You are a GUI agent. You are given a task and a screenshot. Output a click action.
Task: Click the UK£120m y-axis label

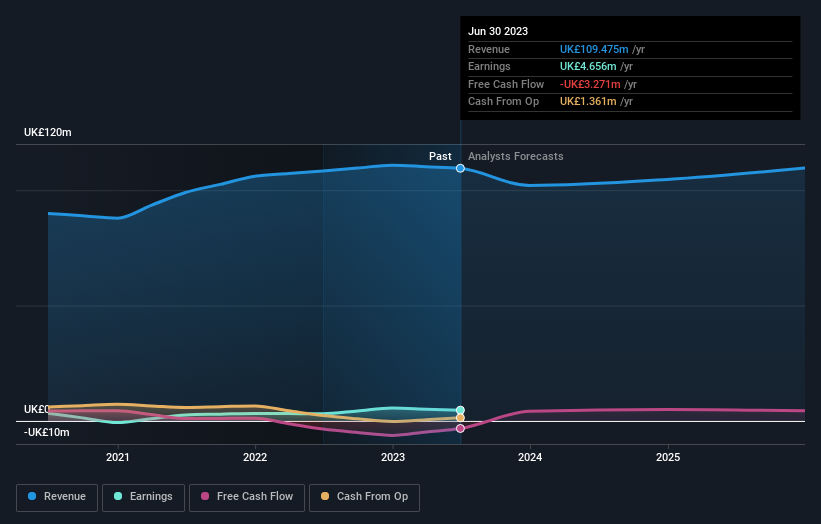[x=48, y=132]
